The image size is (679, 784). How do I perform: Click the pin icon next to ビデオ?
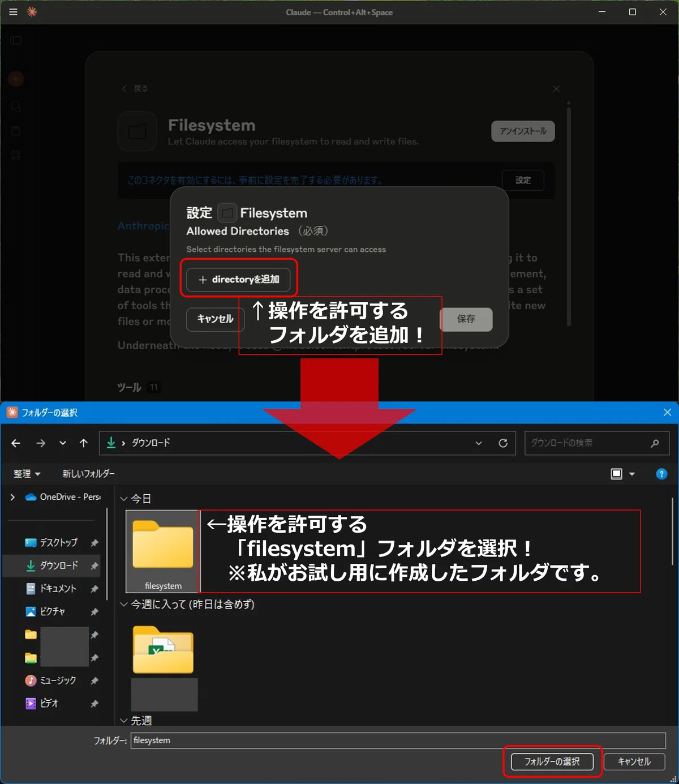[x=94, y=704]
